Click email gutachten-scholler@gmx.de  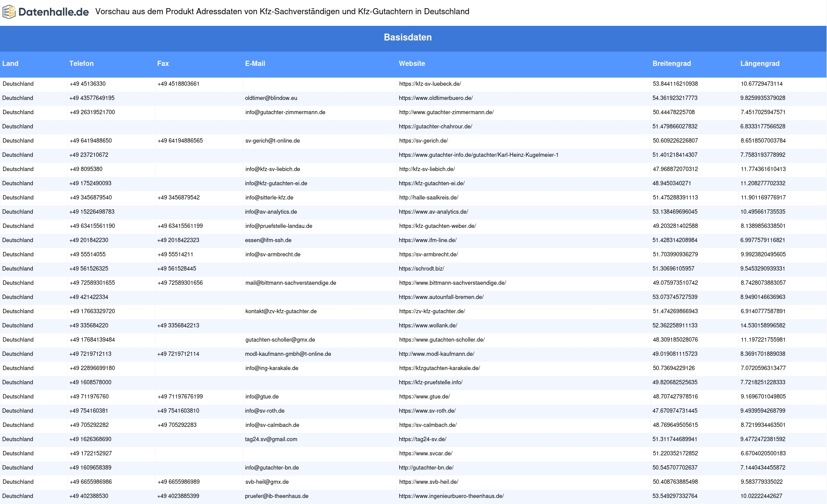280,340
